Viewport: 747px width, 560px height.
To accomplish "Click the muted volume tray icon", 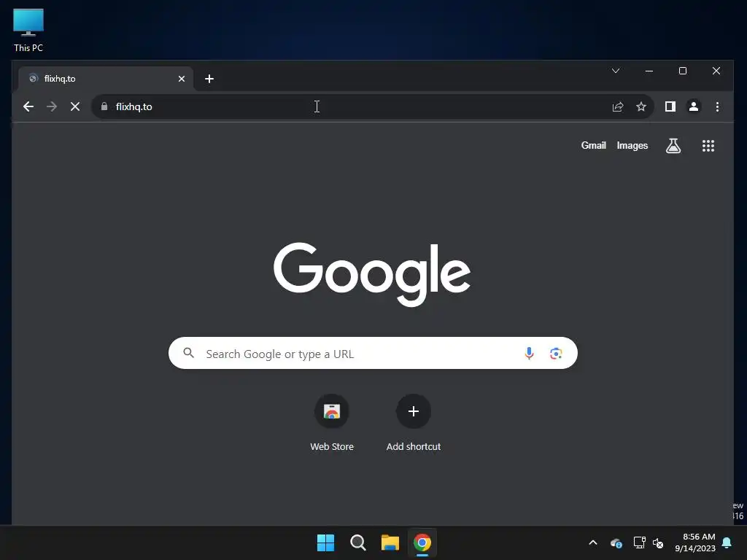I will (658, 542).
